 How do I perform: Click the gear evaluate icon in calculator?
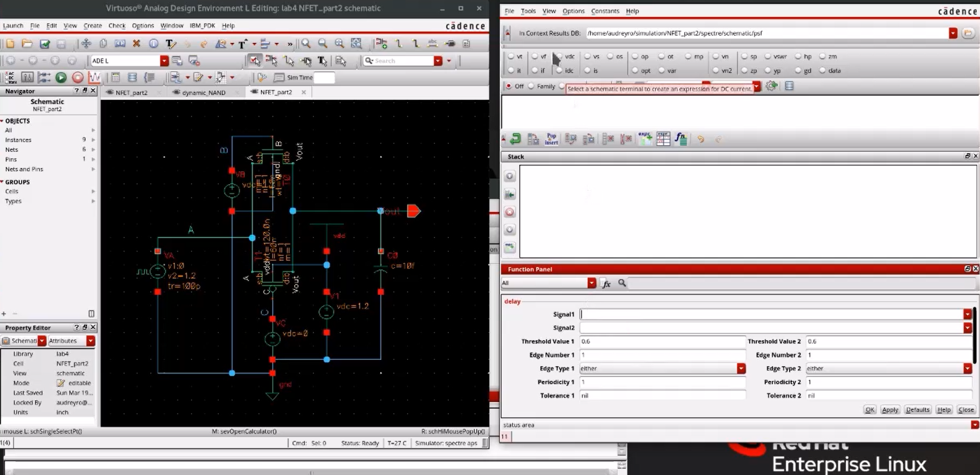(771, 86)
